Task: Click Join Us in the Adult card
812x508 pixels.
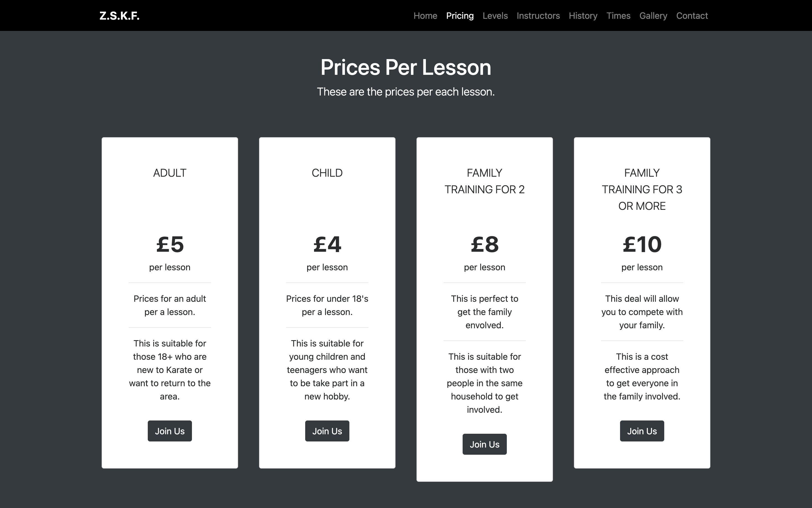Action: 170,431
